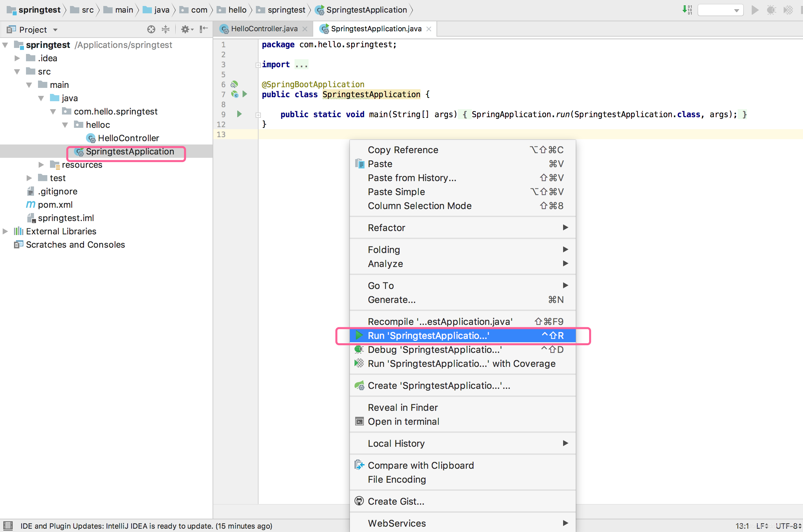Open the Analyze submenu
Image resolution: width=803 pixels, height=532 pixels.
click(x=463, y=264)
